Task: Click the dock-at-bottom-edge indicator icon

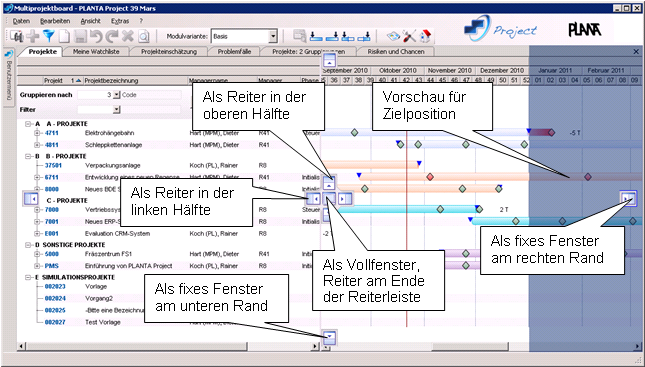Action: click(329, 337)
